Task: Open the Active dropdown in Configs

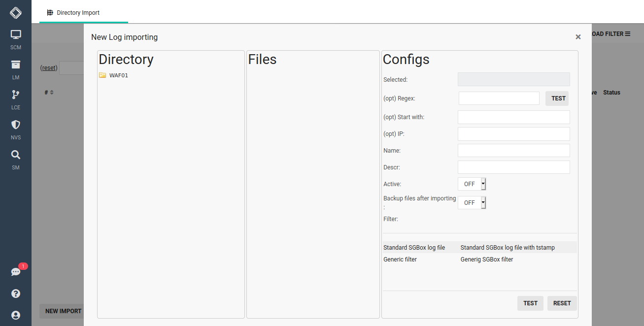Action: [x=471, y=183]
